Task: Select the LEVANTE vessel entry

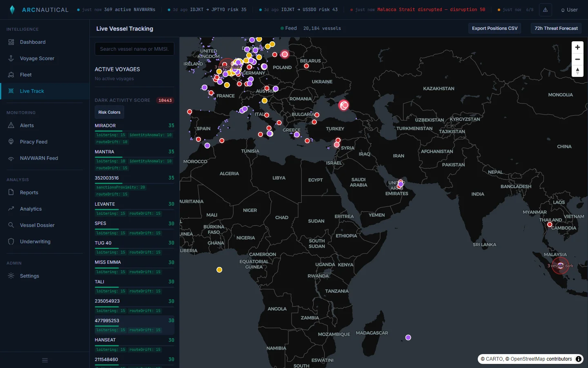Action: (x=134, y=209)
